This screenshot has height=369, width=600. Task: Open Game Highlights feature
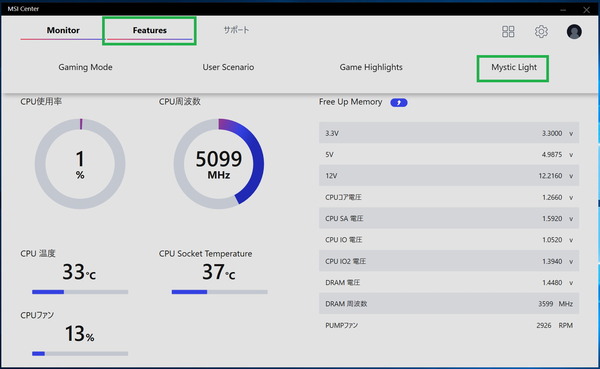(371, 67)
